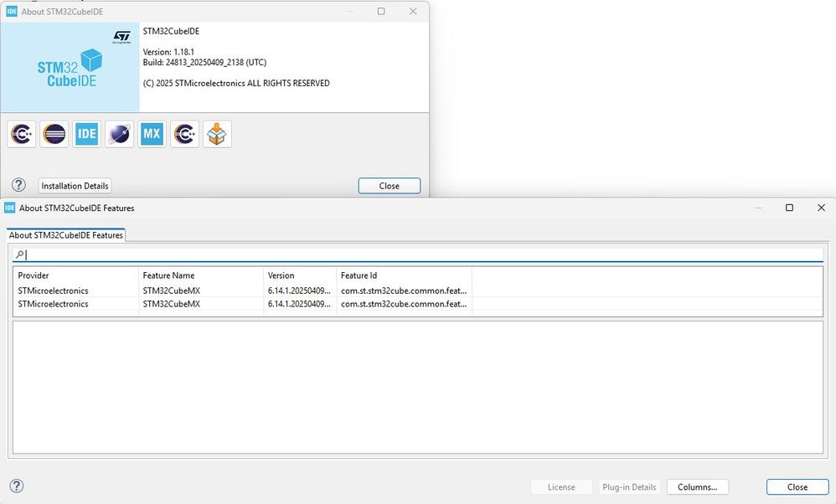Open the Eclipse striped-sphere feature icon

[54, 134]
